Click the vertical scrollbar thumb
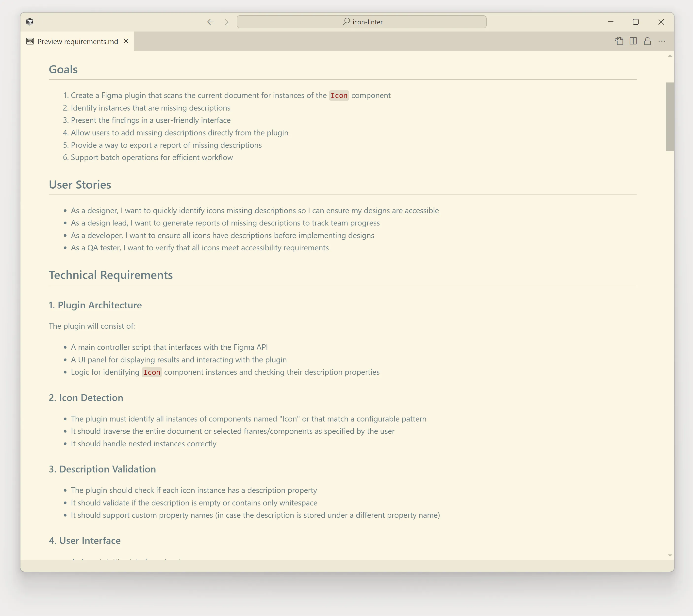 click(670, 116)
